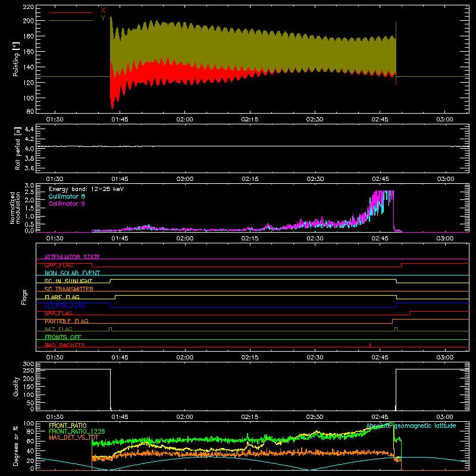Click the 'PARTICLE_FLAG' label
Viewport: 476px width, 476px height.
point(67,321)
